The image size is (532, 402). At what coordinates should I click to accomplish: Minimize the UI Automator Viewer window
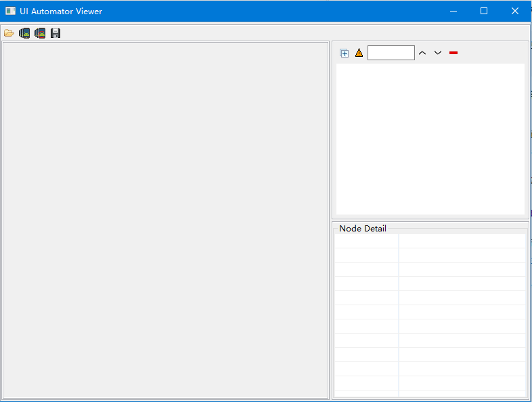pos(453,12)
